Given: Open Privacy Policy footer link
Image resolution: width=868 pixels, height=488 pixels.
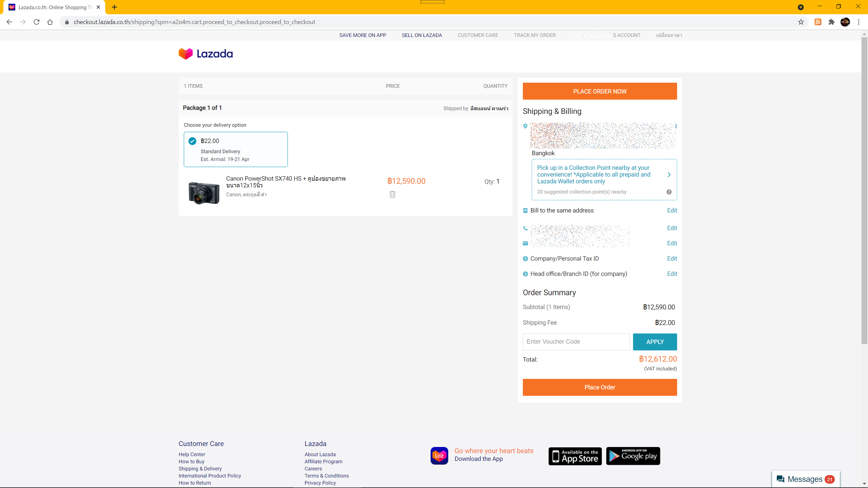Looking at the screenshot, I should click(320, 483).
